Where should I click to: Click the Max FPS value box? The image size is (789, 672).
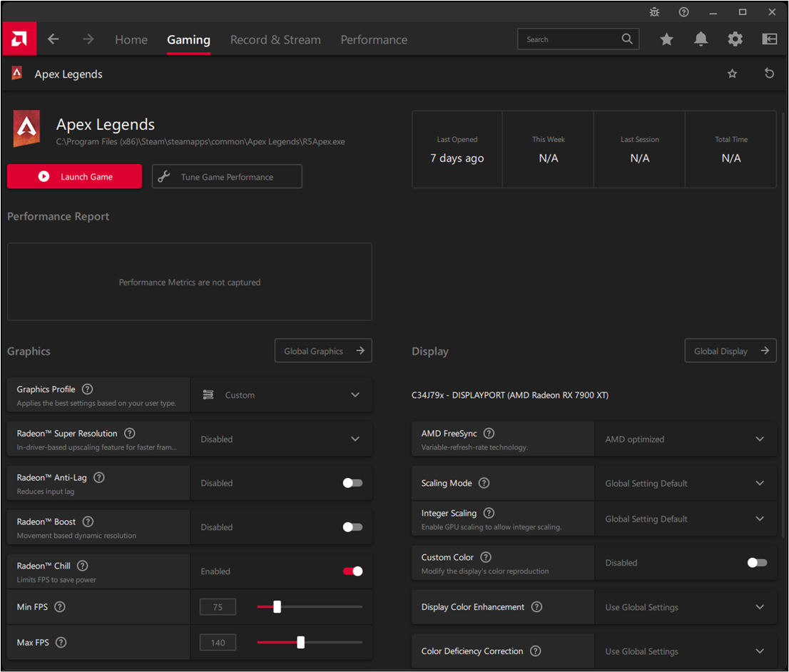[218, 643]
